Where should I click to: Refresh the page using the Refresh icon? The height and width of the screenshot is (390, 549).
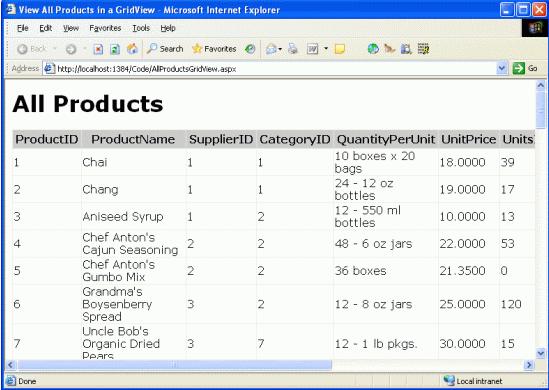(x=115, y=49)
